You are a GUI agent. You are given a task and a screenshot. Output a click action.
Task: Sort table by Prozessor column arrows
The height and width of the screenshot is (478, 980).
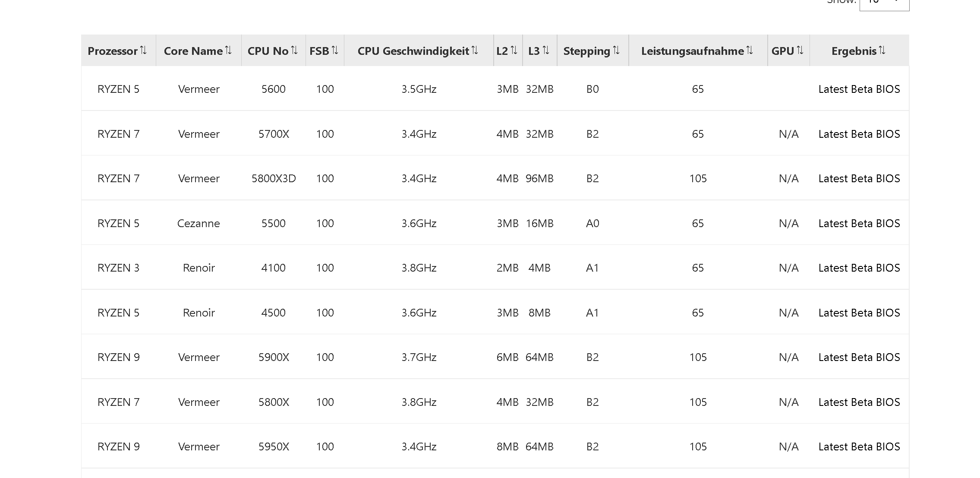click(x=143, y=51)
